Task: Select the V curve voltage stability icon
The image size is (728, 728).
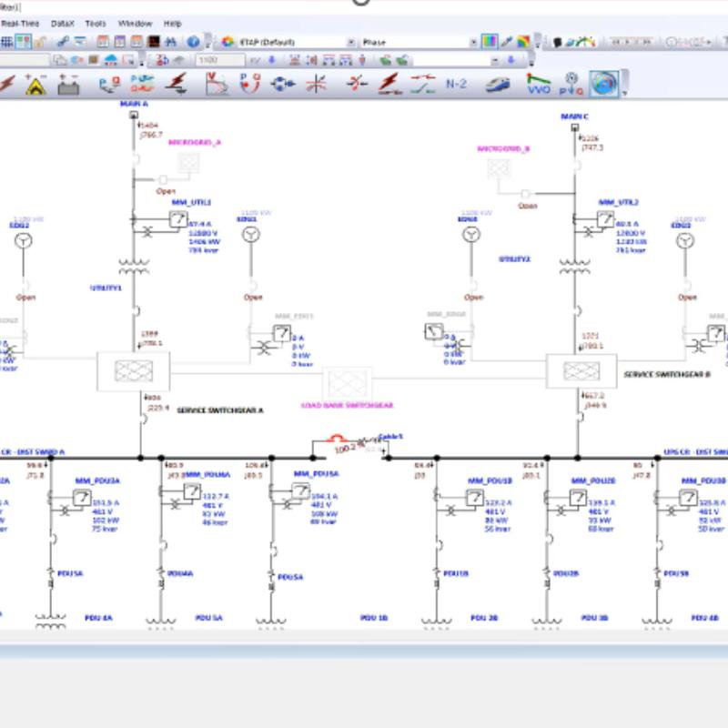Action: coord(217,84)
